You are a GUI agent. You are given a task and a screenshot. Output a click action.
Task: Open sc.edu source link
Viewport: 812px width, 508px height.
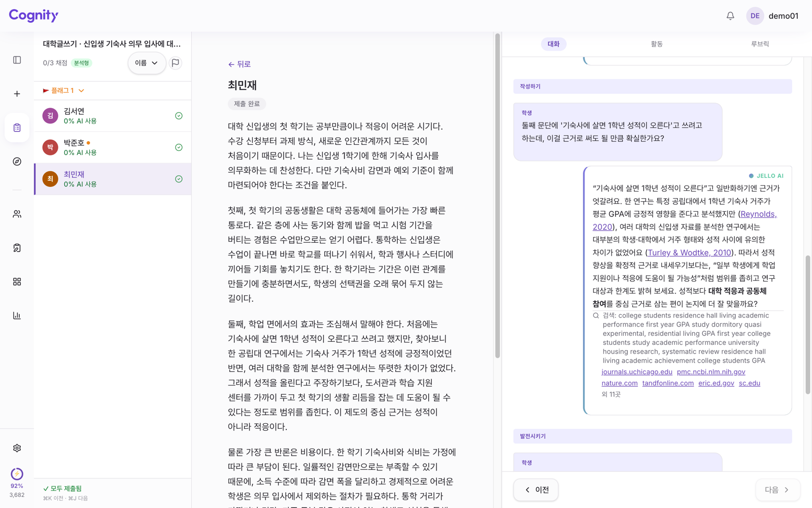tap(750, 383)
